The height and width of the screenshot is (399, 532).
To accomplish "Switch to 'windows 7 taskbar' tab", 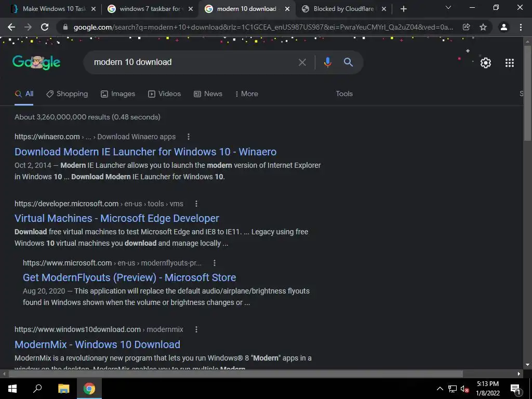I will pyautogui.click(x=150, y=9).
